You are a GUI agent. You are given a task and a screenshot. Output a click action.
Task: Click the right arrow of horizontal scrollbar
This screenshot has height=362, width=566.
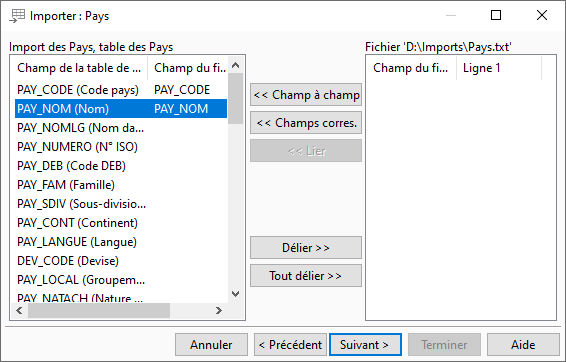pos(218,310)
